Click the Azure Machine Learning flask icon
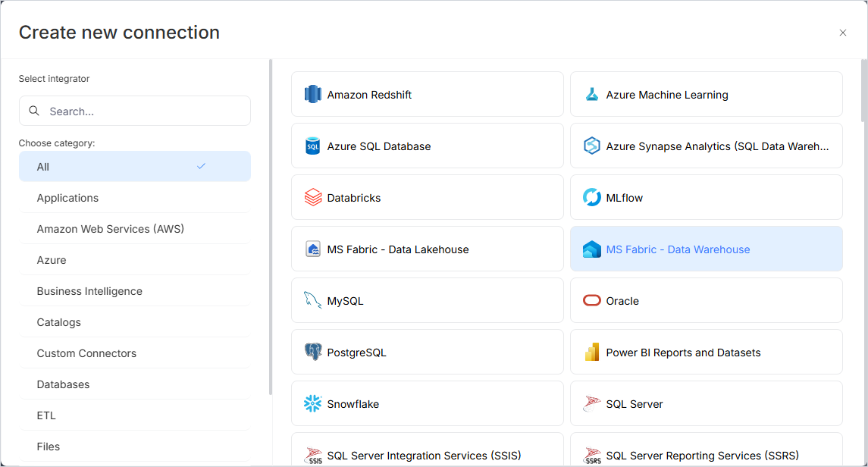The height and width of the screenshot is (467, 868). 591,95
